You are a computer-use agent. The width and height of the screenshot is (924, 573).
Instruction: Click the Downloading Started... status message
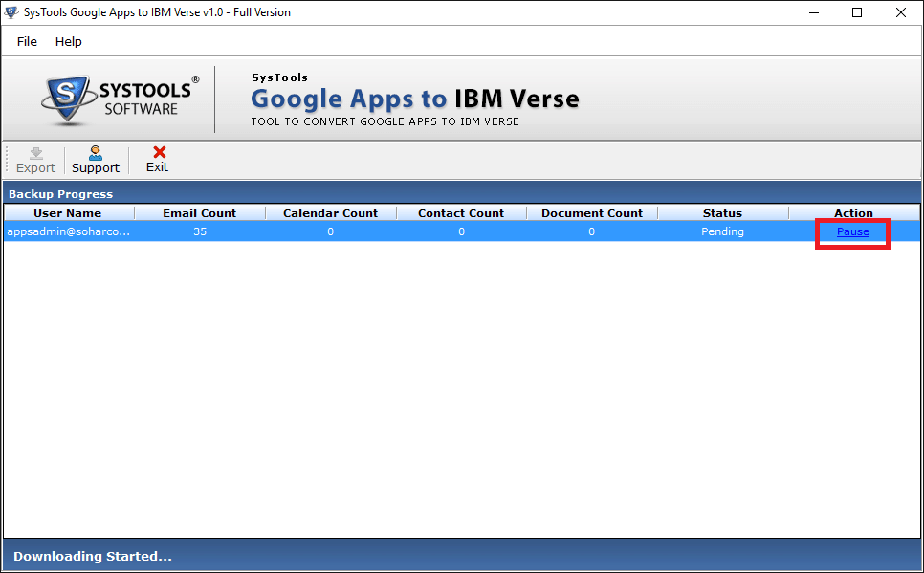93,556
